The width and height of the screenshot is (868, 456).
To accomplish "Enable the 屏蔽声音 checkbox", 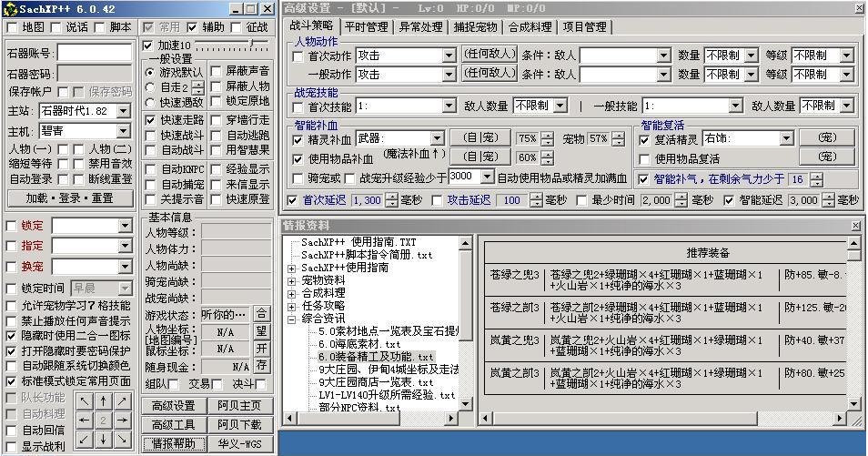I will [x=216, y=71].
